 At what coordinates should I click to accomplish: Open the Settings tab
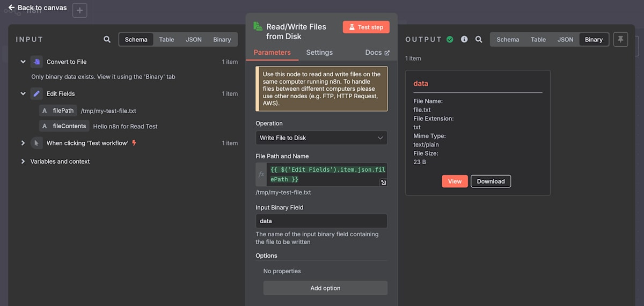pos(319,53)
